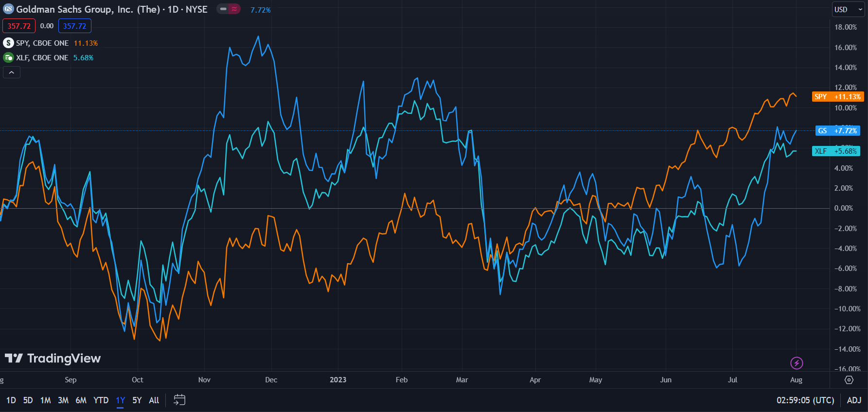Click the Nov label on time axis
The image size is (868, 412).
pyautogui.click(x=204, y=380)
